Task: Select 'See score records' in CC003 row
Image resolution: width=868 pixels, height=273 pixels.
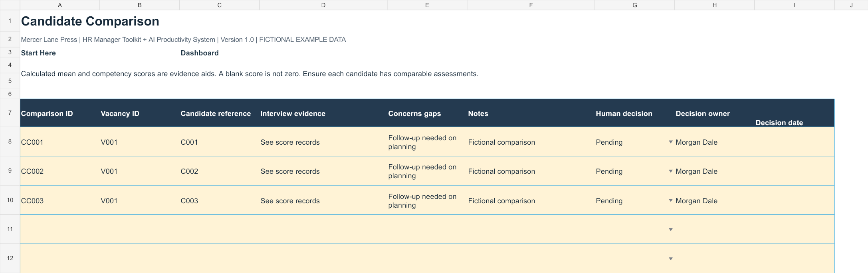Action: coord(323,200)
